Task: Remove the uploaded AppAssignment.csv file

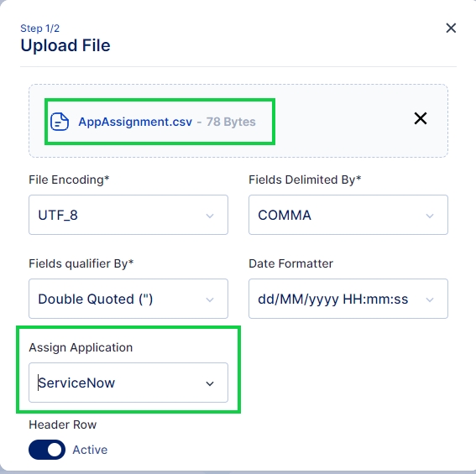Action: pos(421,118)
